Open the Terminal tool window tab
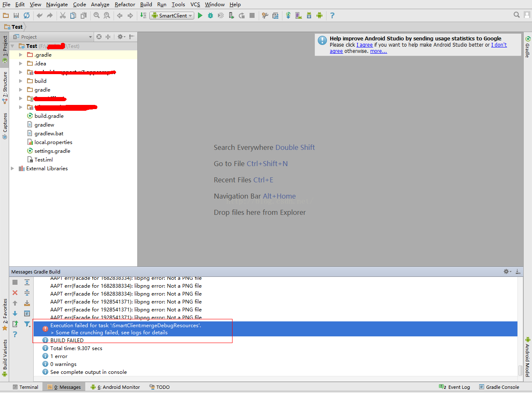 click(25, 387)
